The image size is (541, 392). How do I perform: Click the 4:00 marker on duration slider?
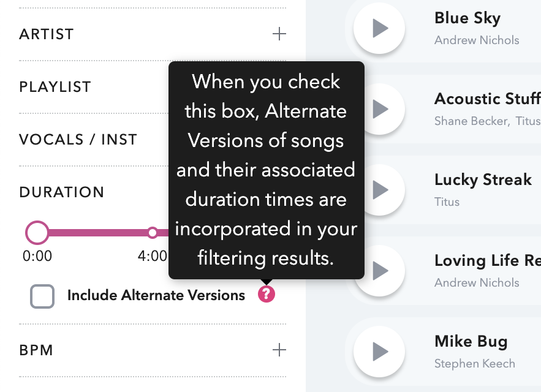point(153,233)
